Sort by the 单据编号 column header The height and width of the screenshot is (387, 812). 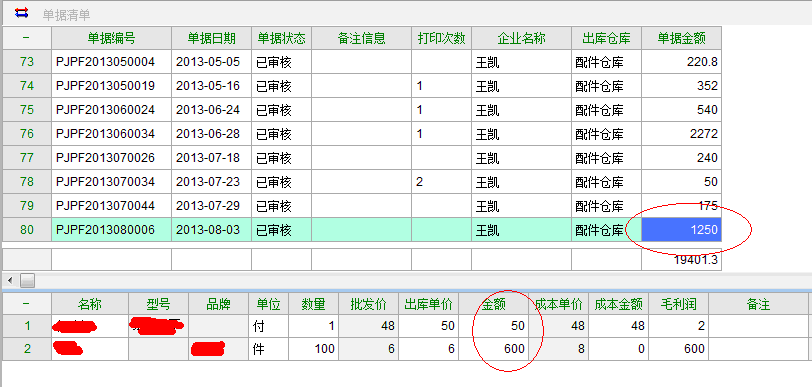point(111,38)
